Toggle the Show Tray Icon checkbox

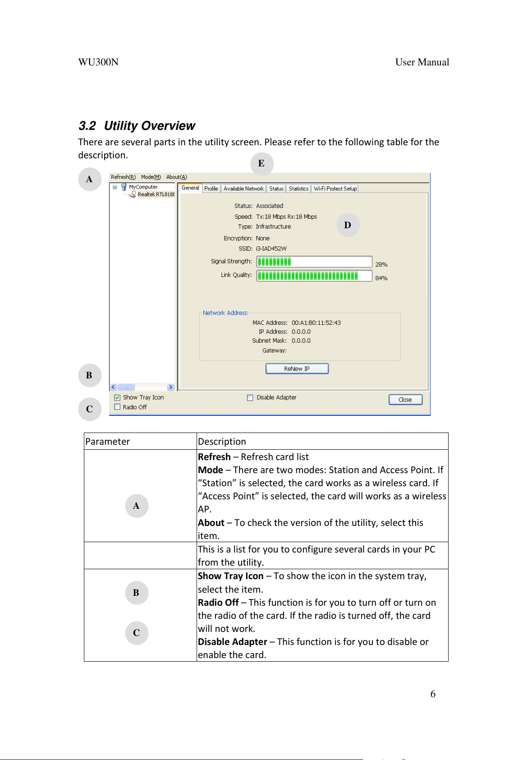coord(117,397)
